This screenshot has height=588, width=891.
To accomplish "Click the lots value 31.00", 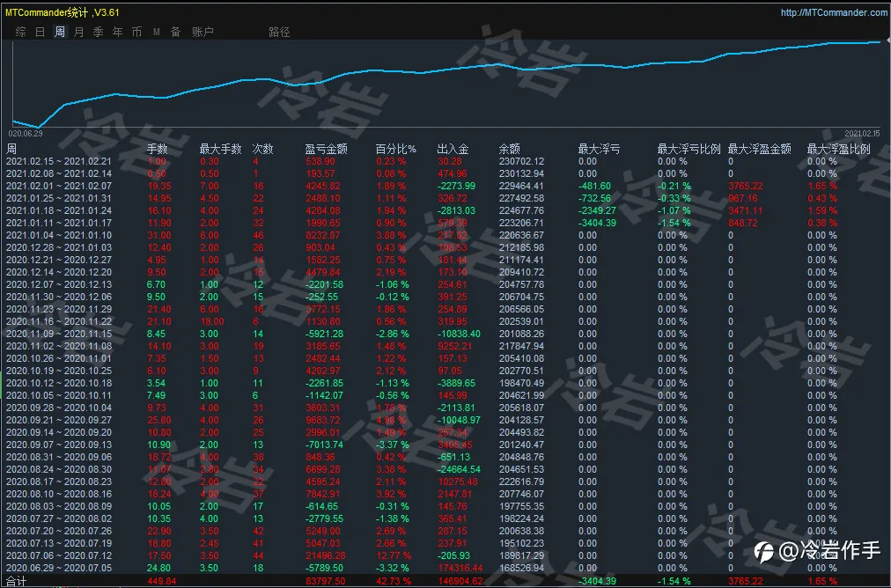I will pos(158,235).
